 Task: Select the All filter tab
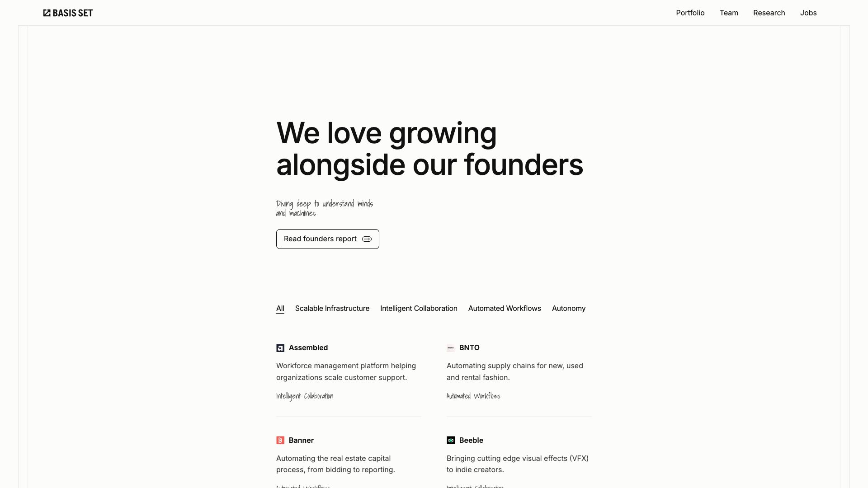(280, 308)
